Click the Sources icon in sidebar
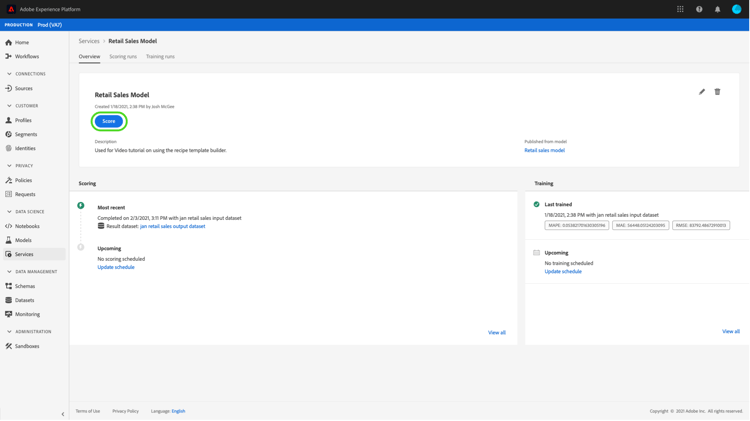 pos(8,89)
